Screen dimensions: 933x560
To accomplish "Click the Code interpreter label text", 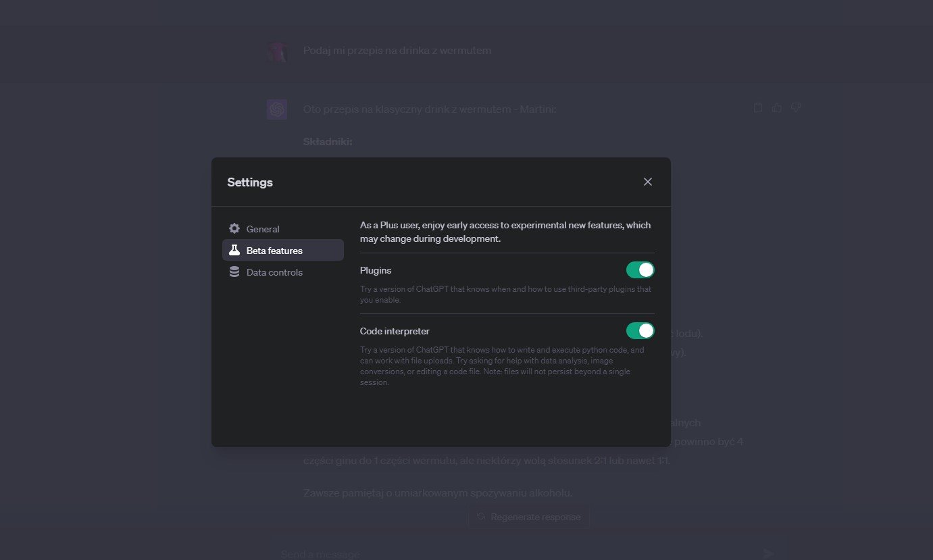I will (x=395, y=331).
